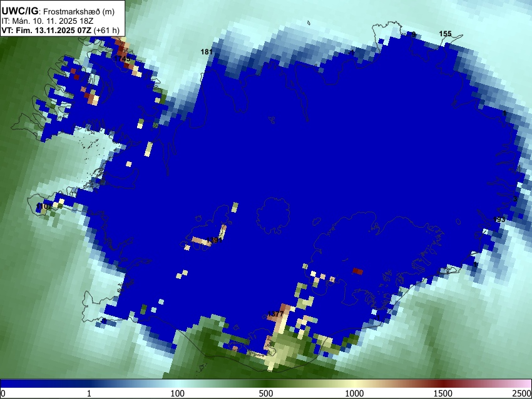
Task: Click the '(+61 h)' forecast offset text
Action: [x=106, y=30]
